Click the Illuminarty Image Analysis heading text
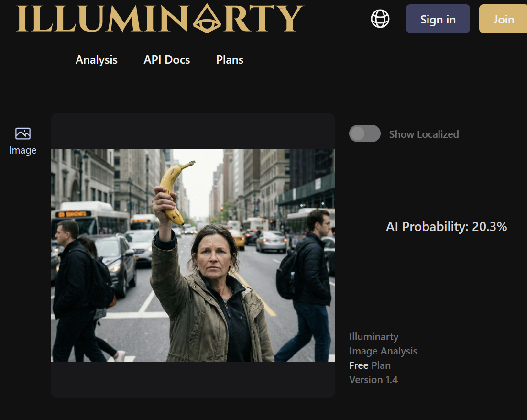The height and width of the screenshot is (420, 527). (383, 343)
